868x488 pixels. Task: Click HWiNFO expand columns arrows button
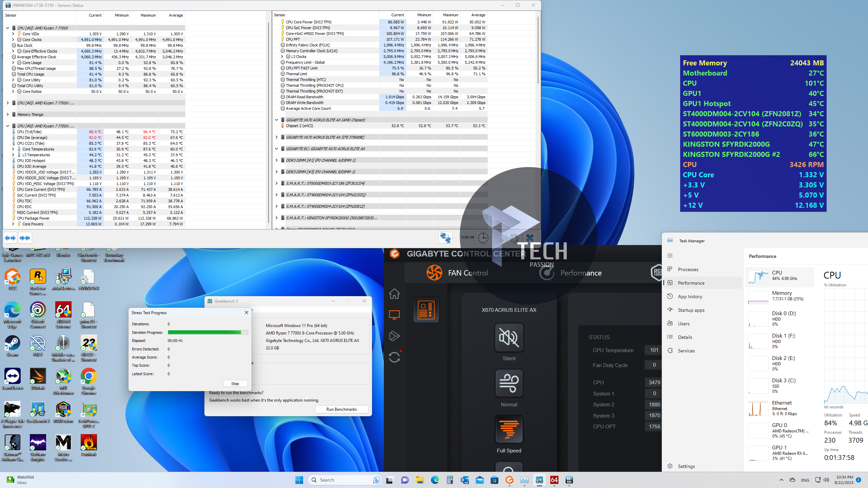coord(10,238)
